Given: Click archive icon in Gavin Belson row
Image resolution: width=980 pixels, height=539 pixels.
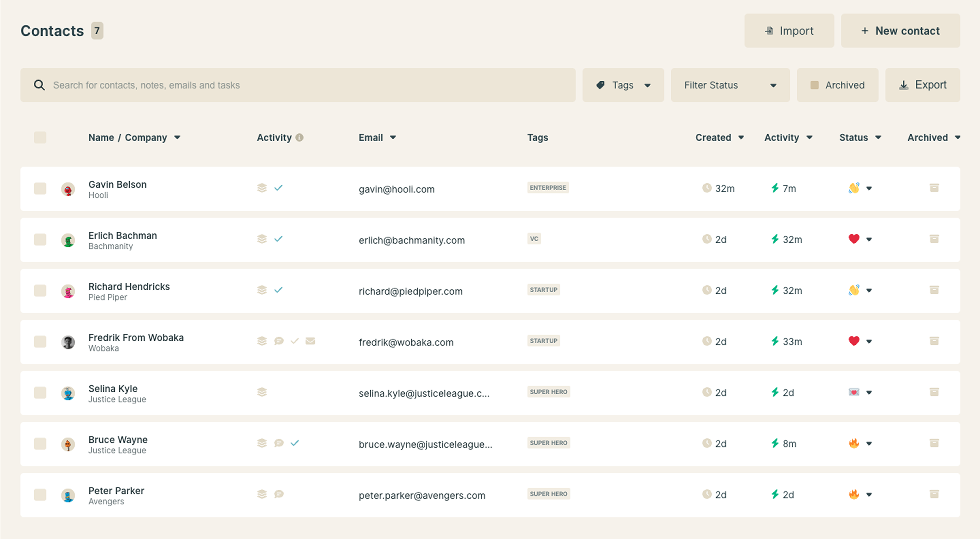Looking at the screenshot, I should pos(934,188).
